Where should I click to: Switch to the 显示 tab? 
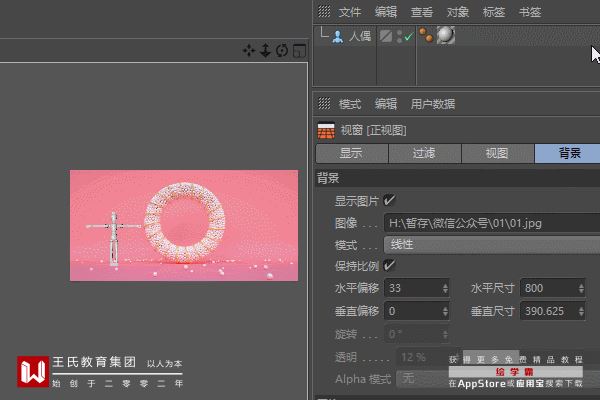(352, 153)
